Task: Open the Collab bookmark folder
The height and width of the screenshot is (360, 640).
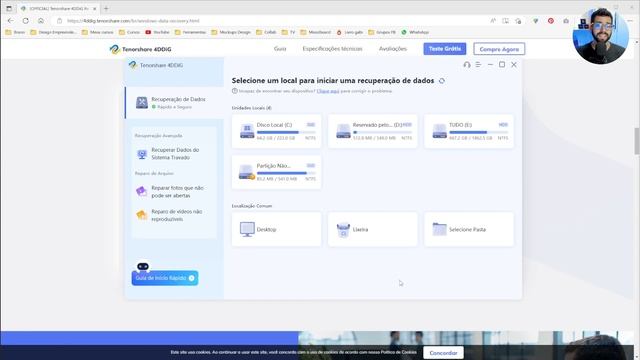Action: [x=266, y=32]
